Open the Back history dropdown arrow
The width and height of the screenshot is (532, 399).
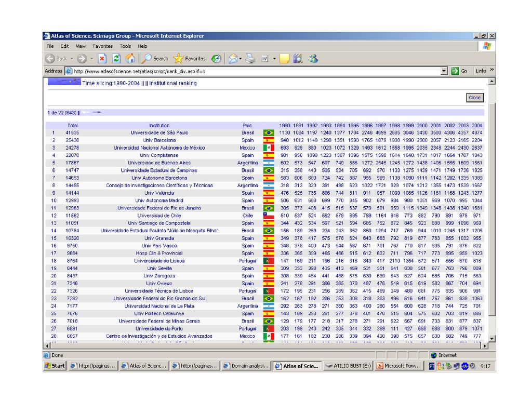[72, 59]
